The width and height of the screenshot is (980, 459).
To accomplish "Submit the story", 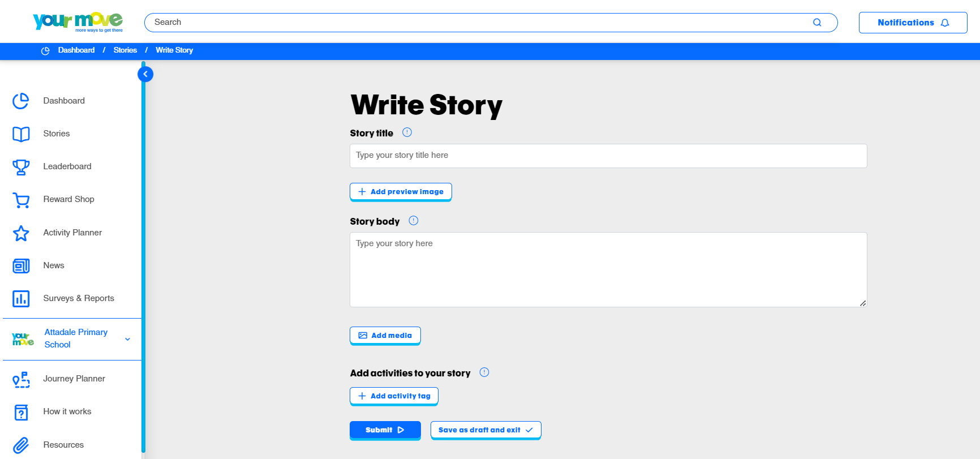I will (385, 430).
